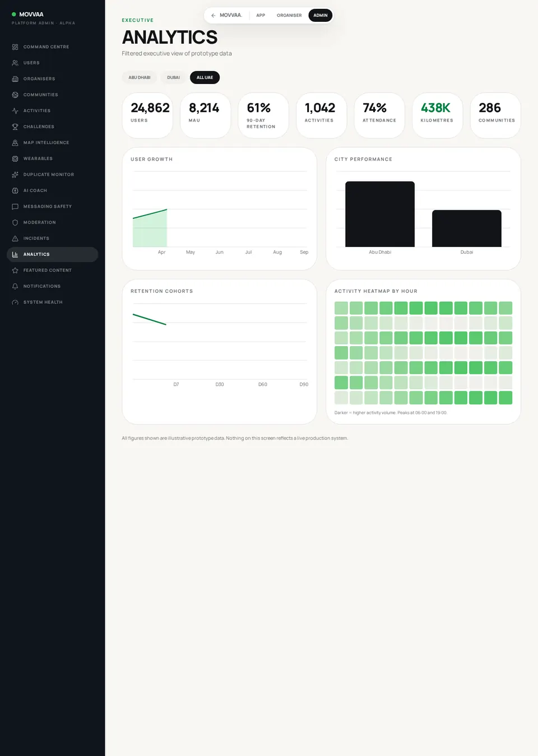Click the green status dot by MOVVAA
Screen dimensions: 538x756
pos(14,15)
